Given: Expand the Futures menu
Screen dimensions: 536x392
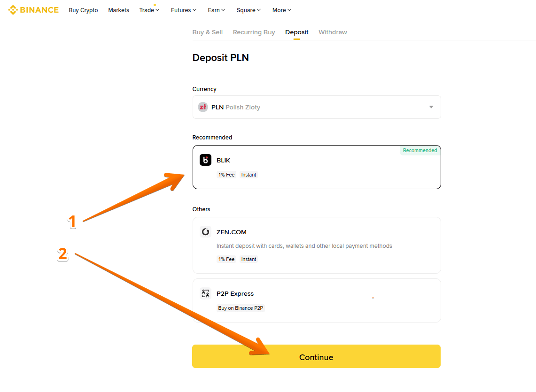Looking at the screenshot, I should (184, 10).
